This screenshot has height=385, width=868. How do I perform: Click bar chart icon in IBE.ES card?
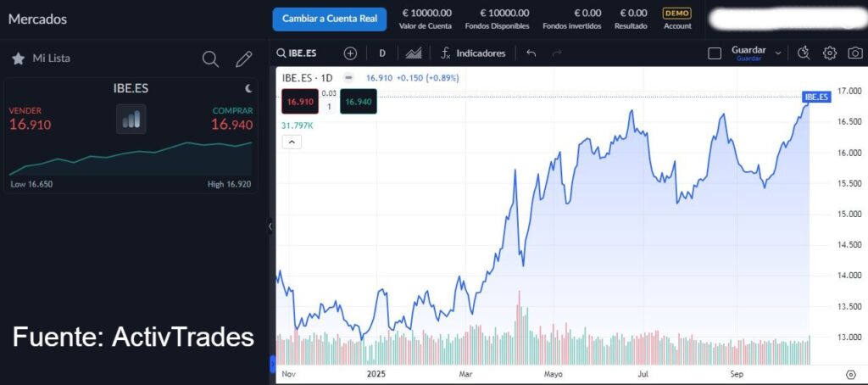(x=131, y=120)
